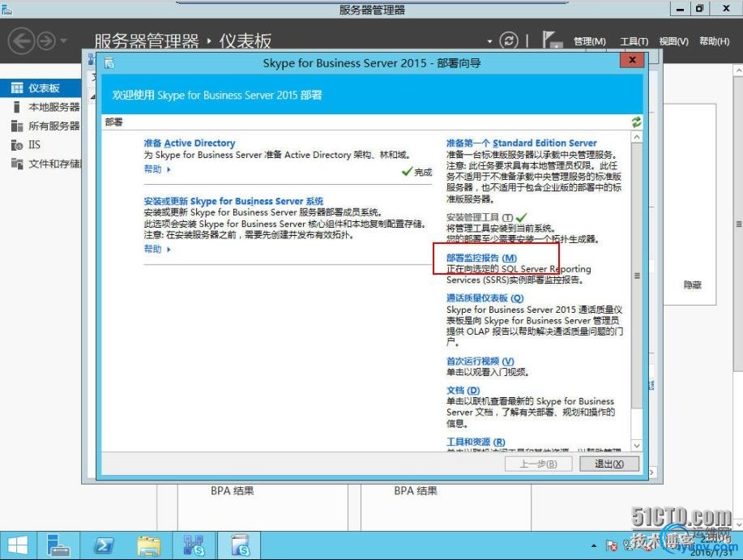743x560 pixels.
Task: Open the 帮助(H) menu
Action: click(x=714, y=41)
